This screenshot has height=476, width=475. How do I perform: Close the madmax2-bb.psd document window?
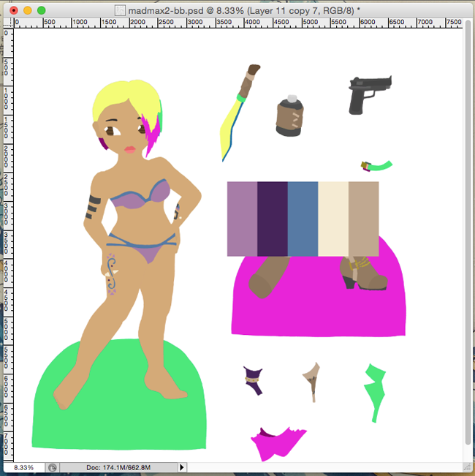point(14,11)
